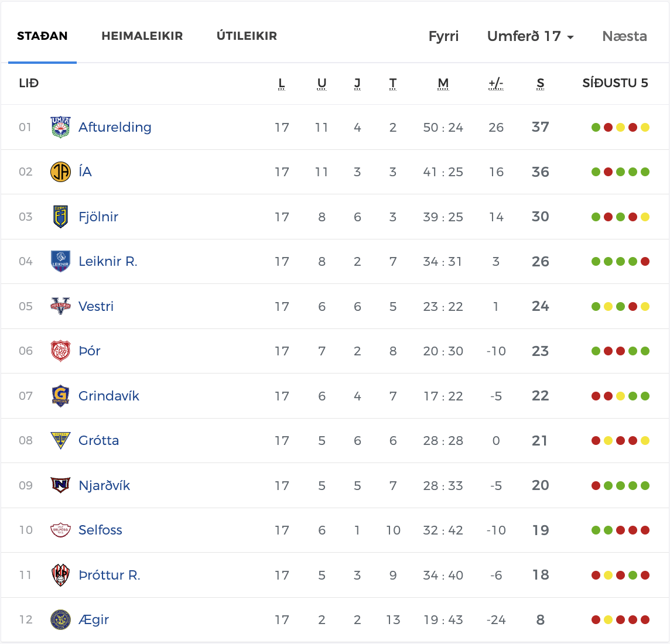Click the Afturelding club crest icon
The width and height of the screenshot is (670, 644).
(x=60, y=127)
